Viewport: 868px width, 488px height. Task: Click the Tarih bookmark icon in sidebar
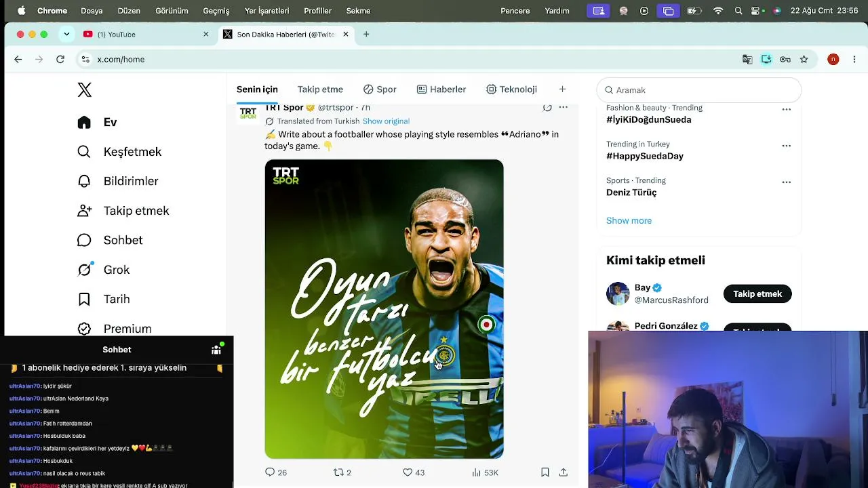(84, 299)
